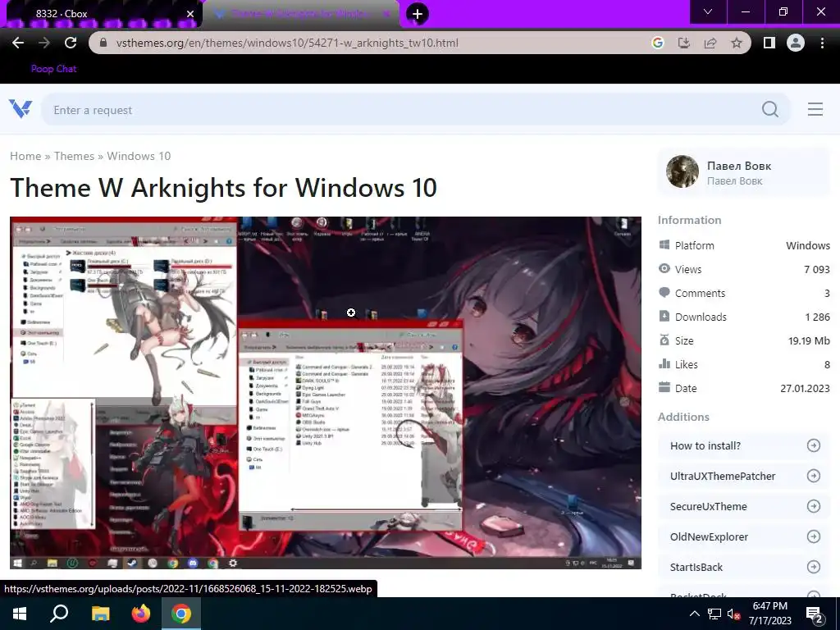Go to Home breadcrumb

(25, 156)
